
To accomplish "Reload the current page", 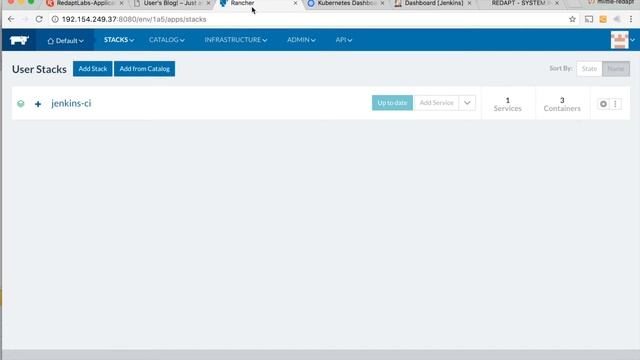I will pyautogui.click(x=39, y=19).
